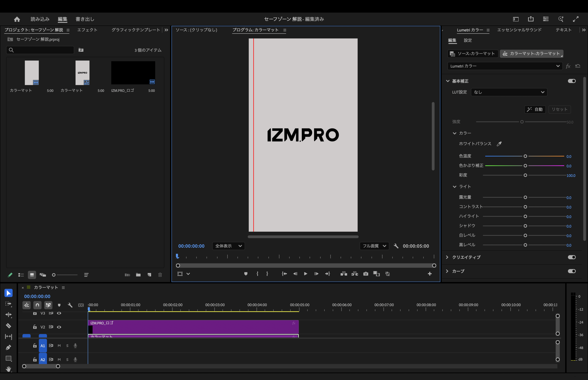This screenshot has height=380, width=588.
Task: Click the 彩度 slider handle
Action: (525, 175)
